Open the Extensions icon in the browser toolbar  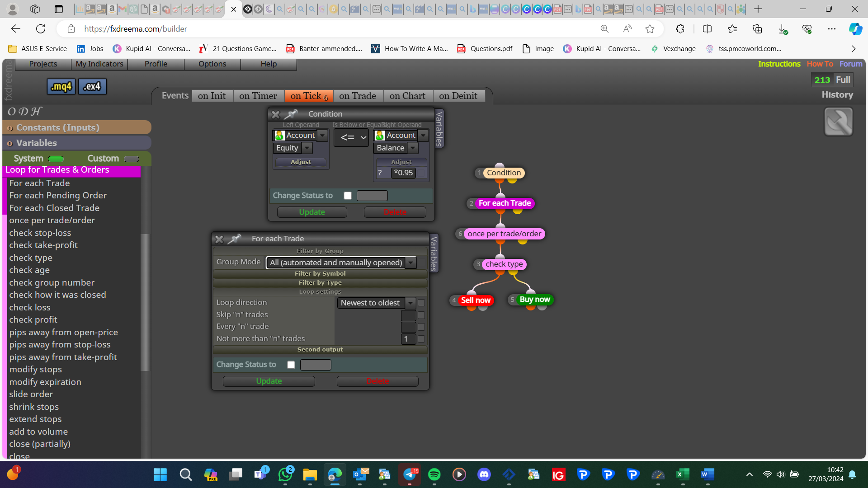tap(680, 29)
